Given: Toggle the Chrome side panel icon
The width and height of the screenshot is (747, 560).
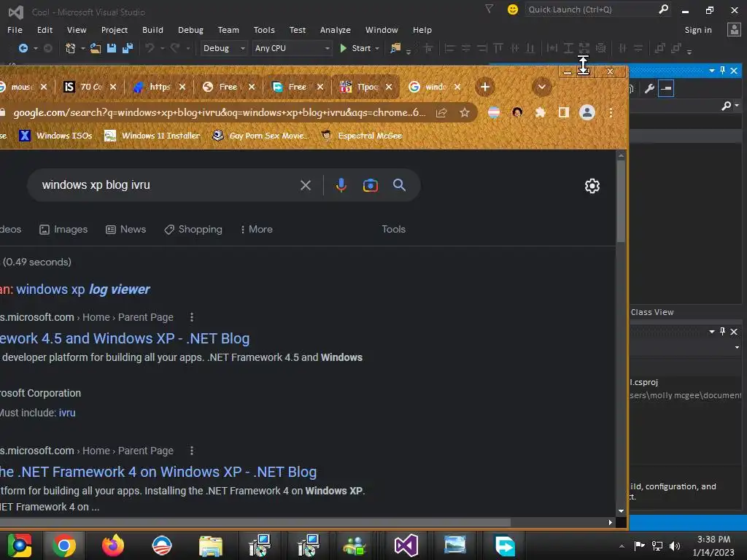Looking at the screenshot, I should [x=564, y=112].
